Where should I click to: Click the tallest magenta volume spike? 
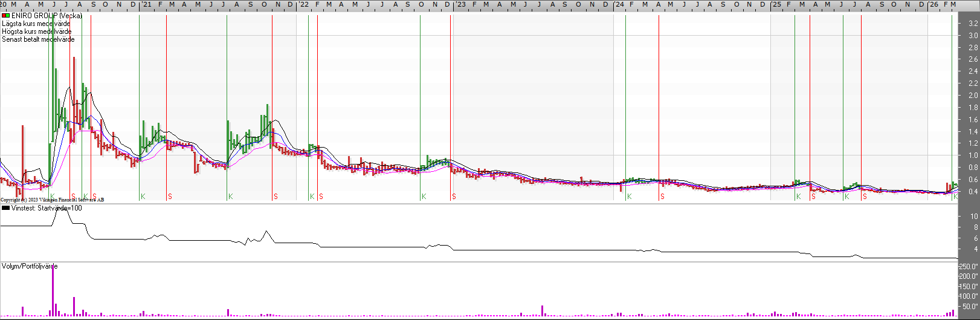(53, 290)
